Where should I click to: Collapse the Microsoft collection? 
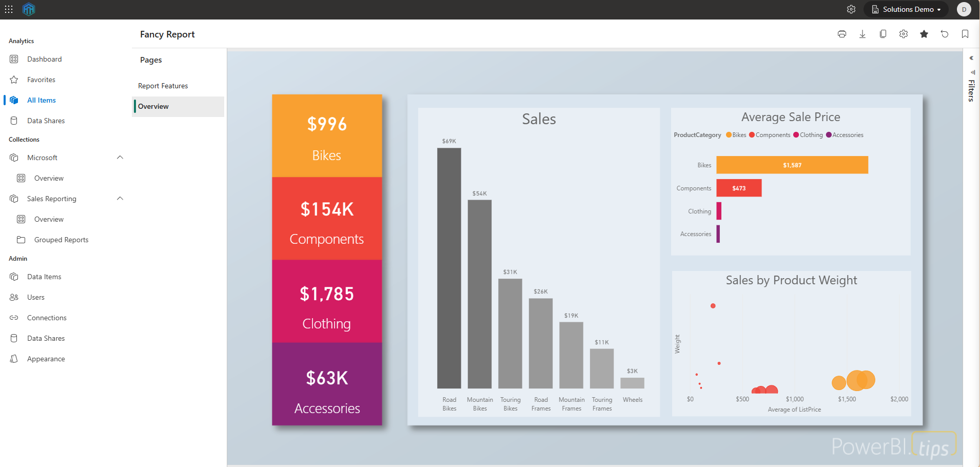120,158
